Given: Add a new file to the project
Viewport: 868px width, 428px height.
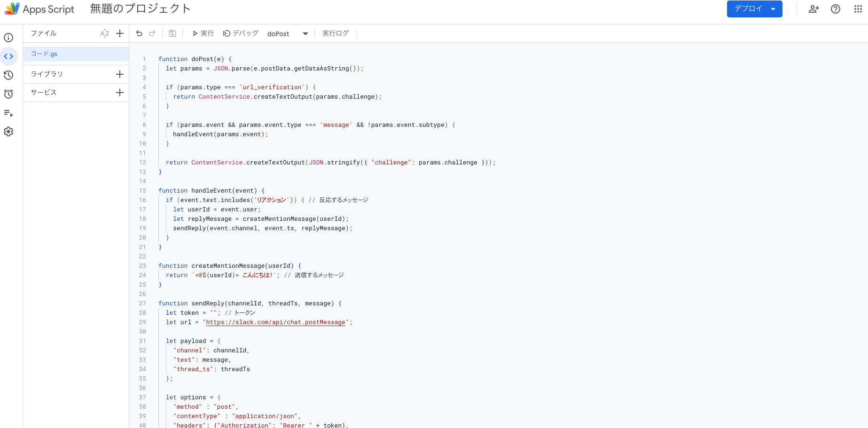Looking at the screenshot, I should point(120,33).
